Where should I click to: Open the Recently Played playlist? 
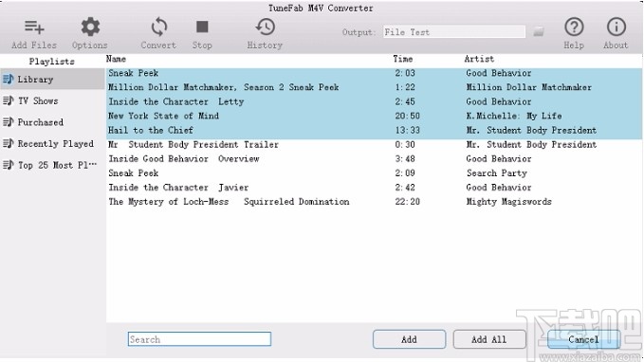pyautogui.click(x=52, y=143)
